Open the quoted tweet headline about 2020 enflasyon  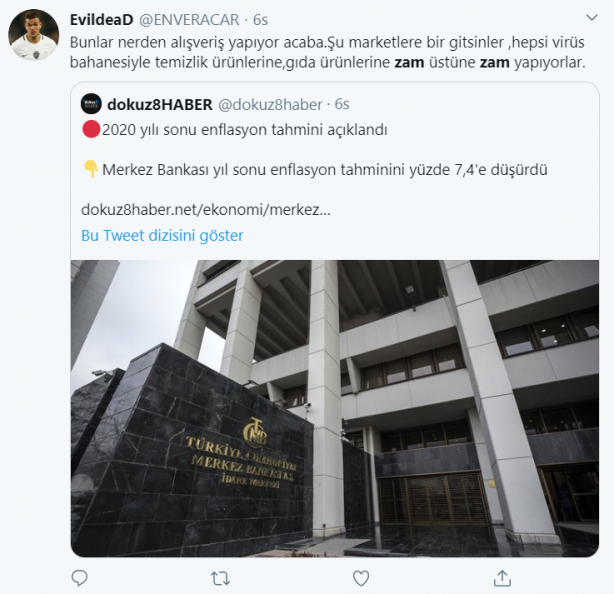[x=245, y=130]
